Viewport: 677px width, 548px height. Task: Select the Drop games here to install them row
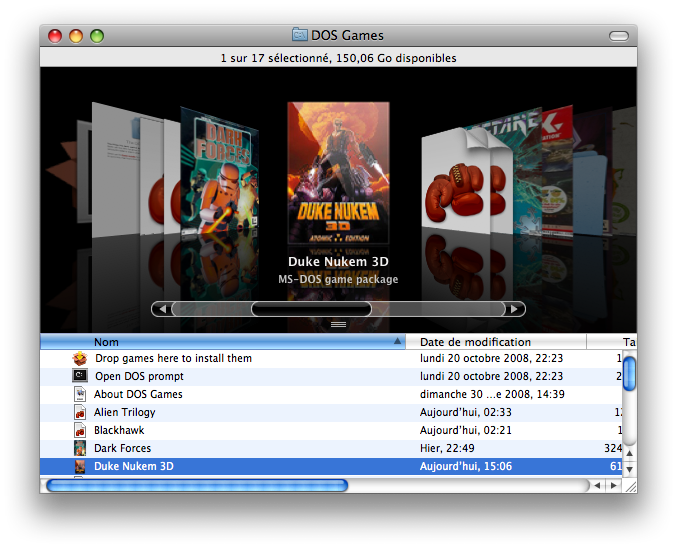[331, 358]
